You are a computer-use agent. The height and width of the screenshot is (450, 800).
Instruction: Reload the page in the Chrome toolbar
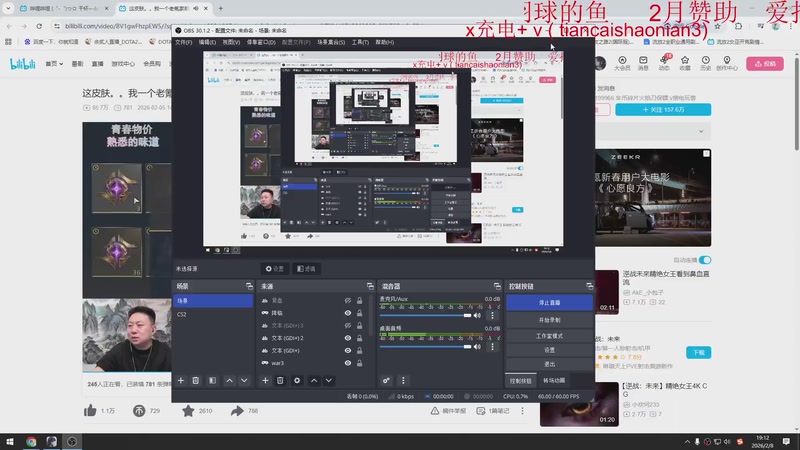39,26
